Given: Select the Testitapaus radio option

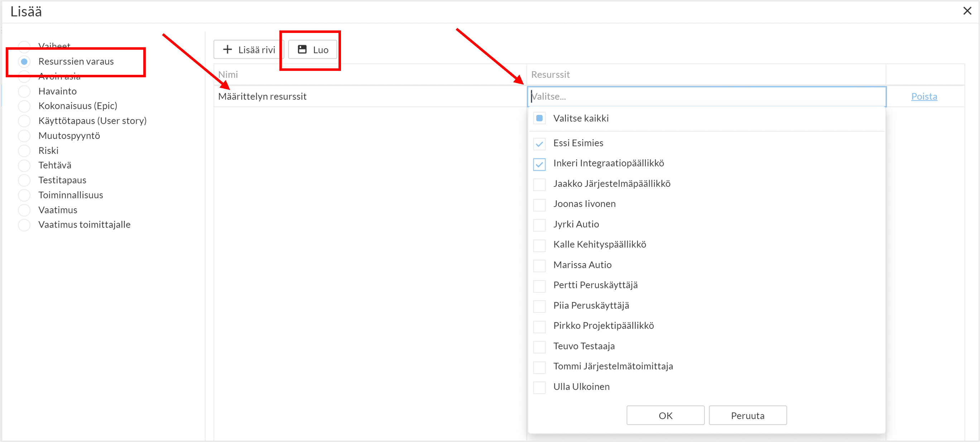Looking at the screenshot, I should (x=24, y=180).
